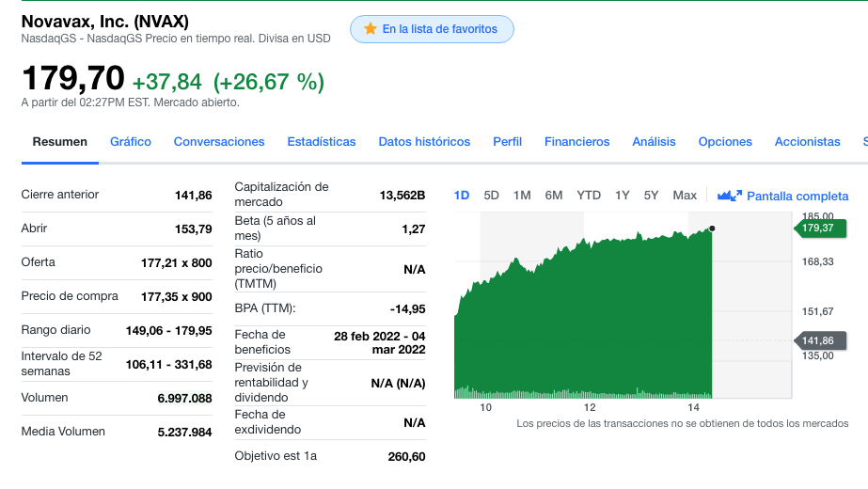Click 'Precio de compra' value '177,35 x 900'
The height and width of the screenshot is (489, 868).
click(x=176, y=297)
